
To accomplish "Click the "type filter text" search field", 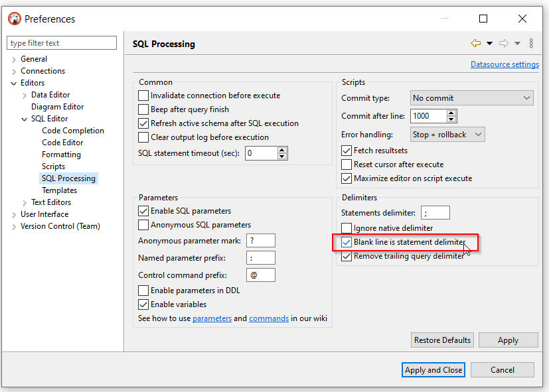I will point(62,42).
